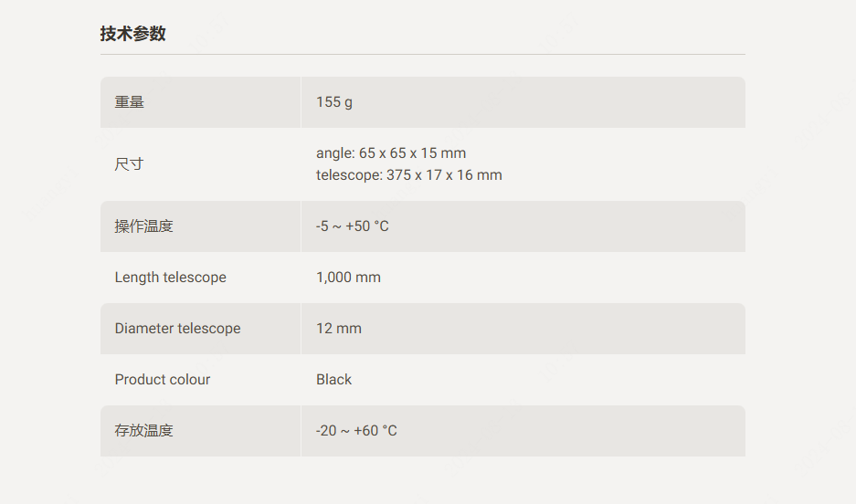Click the -20 ~ +60 °C storage value
This screenshot has width=856, height=504.
(x=356, y=431)
